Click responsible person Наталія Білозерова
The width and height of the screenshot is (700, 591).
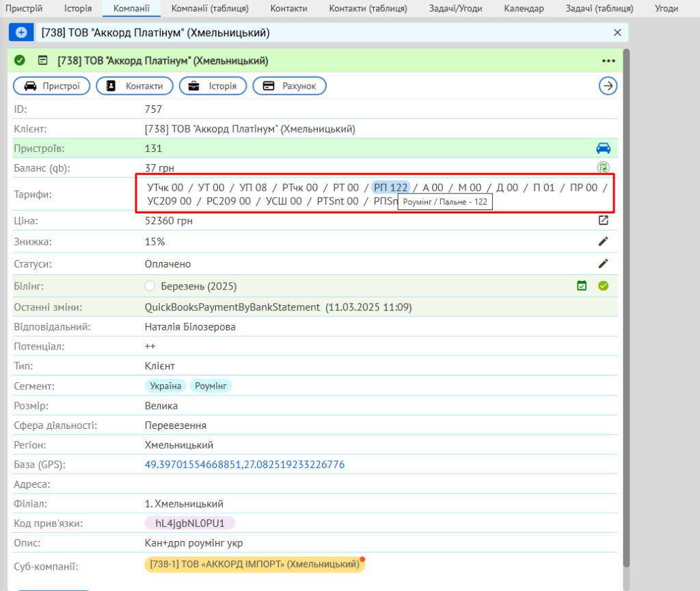190,327
